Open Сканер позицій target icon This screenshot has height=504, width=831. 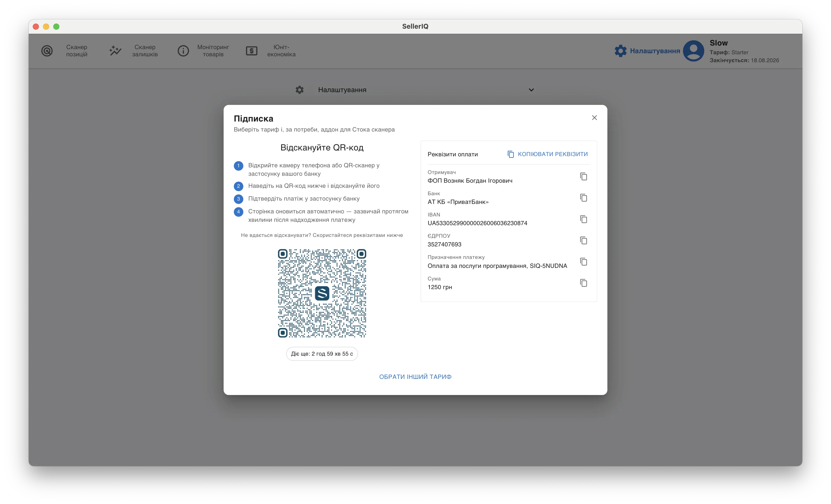[47, 51]
